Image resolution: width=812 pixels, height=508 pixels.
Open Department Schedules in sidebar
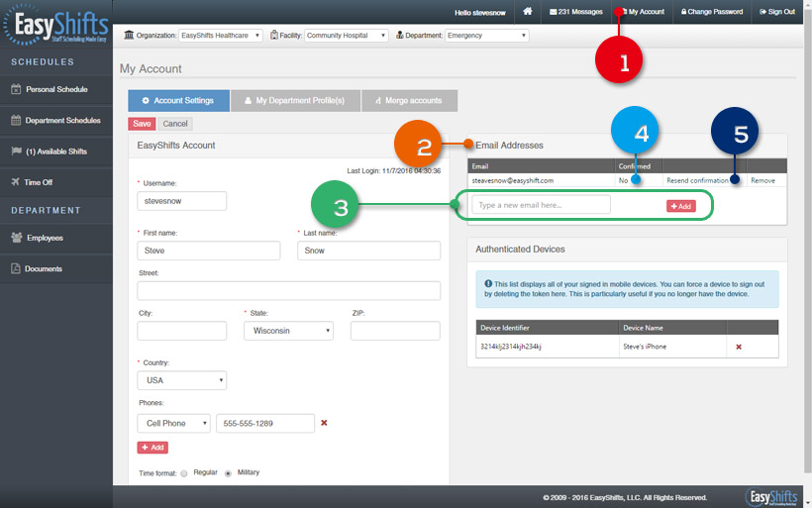56,120
